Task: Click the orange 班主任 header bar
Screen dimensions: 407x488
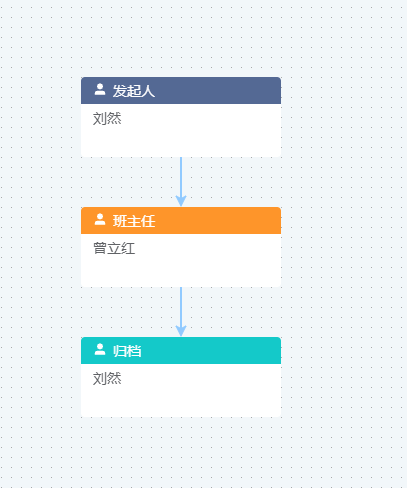Action: click(x=181, y=220)
